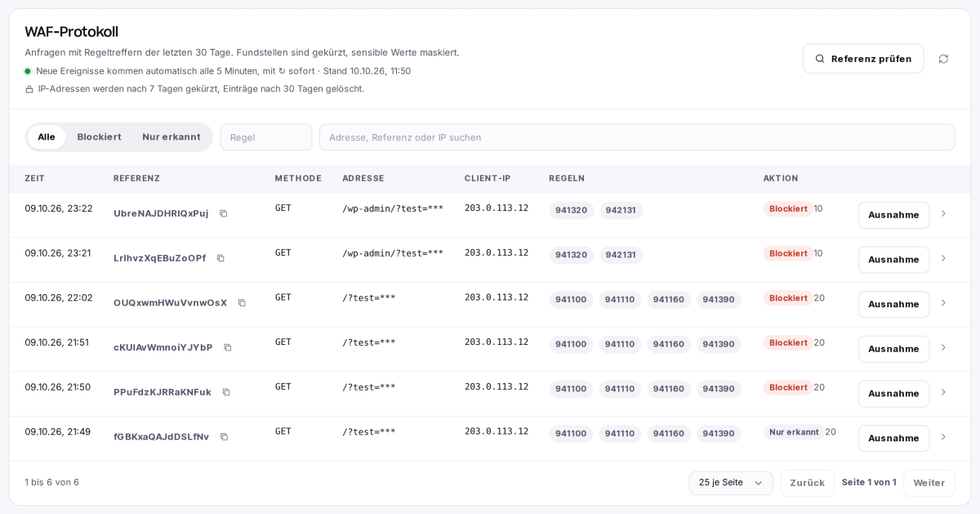Image resolution: width=980 pixels, height=514 pixels.
Task: Expand details of the 21:49 row
Action: click(x=943, y=436)
